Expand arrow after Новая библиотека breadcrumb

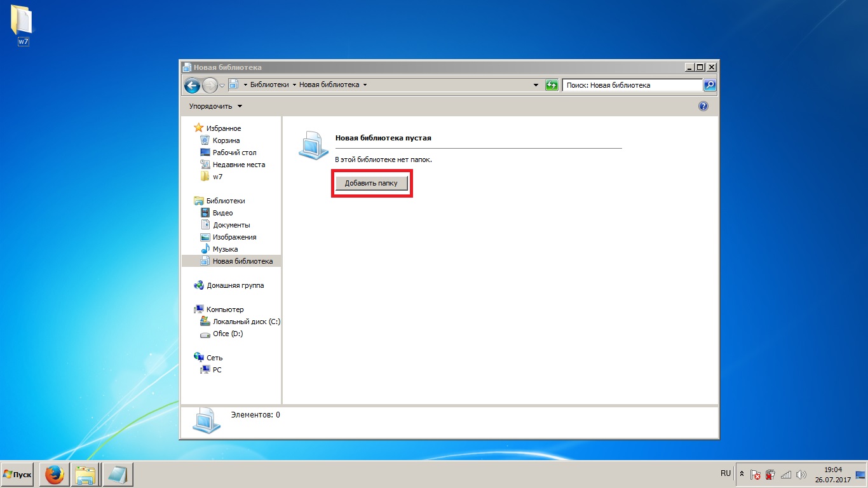(365, 85)
